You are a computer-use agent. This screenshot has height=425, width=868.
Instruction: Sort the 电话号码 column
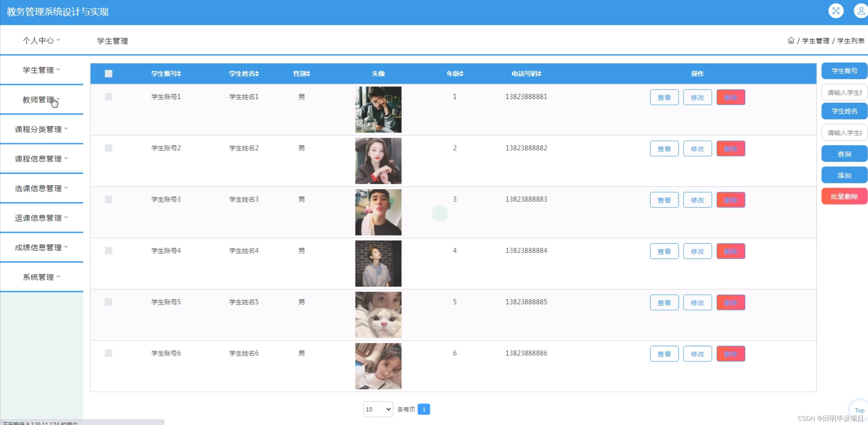pos(526,74)
